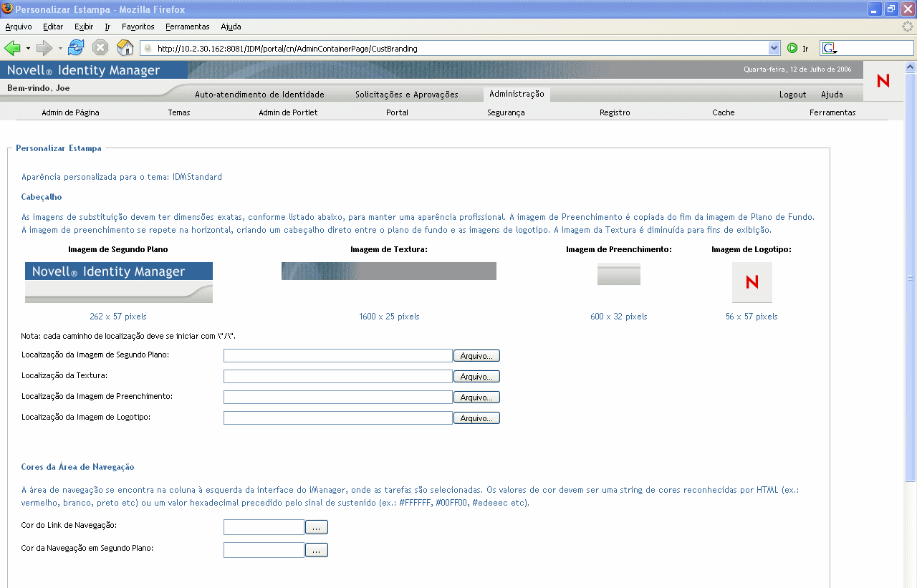The width and height of the screenshot is (917, 588).
Task: Click the Novell Identity Manager header banner
Action: coord(94,70)
